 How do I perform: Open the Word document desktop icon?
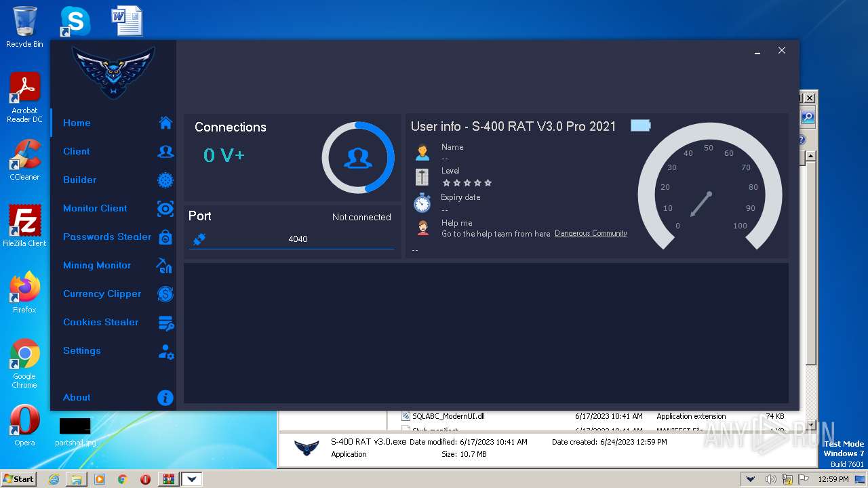point(127,20)
